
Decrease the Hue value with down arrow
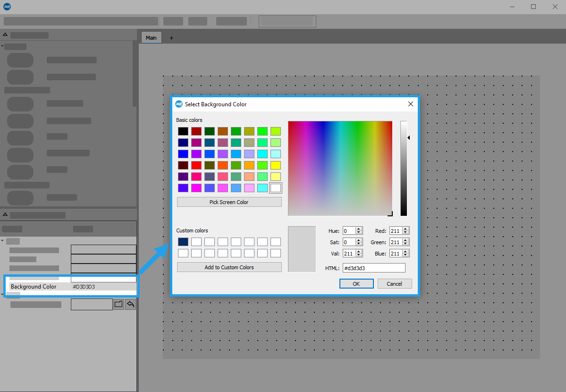click(x=359, y=233)
